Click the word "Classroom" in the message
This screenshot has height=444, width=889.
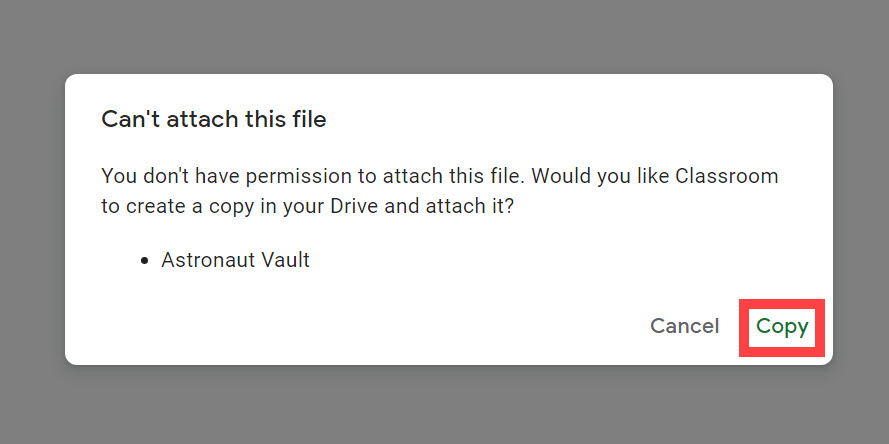(726, 176)
